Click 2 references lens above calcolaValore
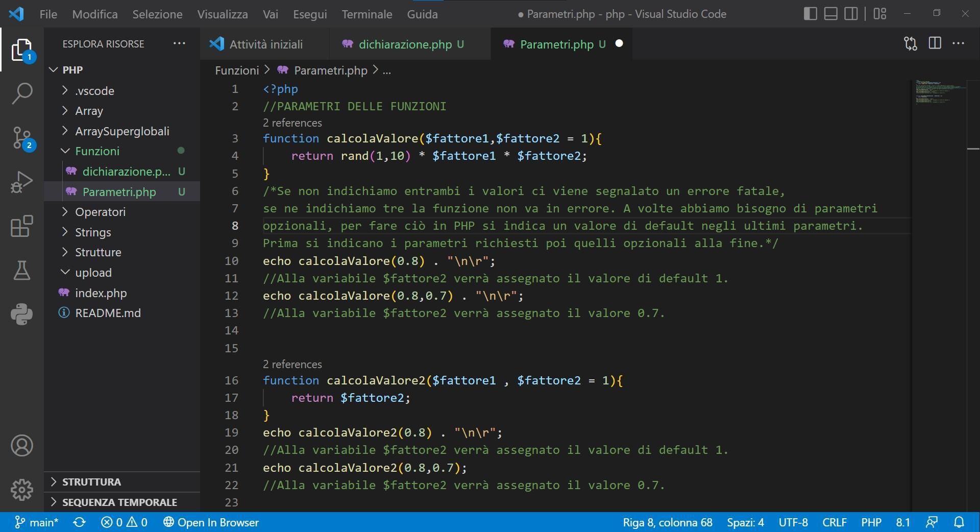Viewport: 980px width, 532px height. tap(292, 123)
